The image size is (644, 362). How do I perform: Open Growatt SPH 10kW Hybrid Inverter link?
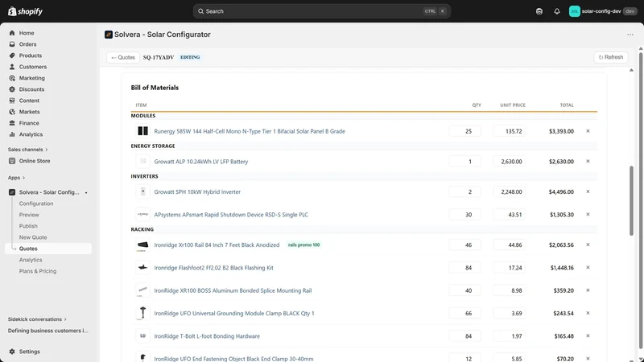[197, 192]
